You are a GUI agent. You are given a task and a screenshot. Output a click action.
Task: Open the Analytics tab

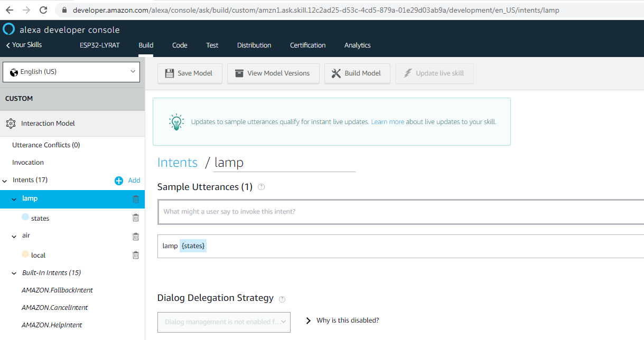point(358,45)
